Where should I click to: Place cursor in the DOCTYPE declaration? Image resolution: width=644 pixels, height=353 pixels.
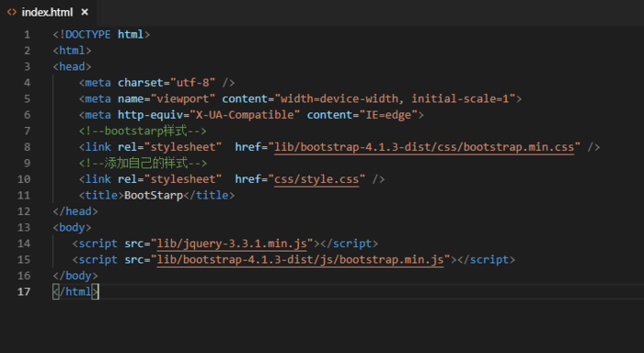101,35
